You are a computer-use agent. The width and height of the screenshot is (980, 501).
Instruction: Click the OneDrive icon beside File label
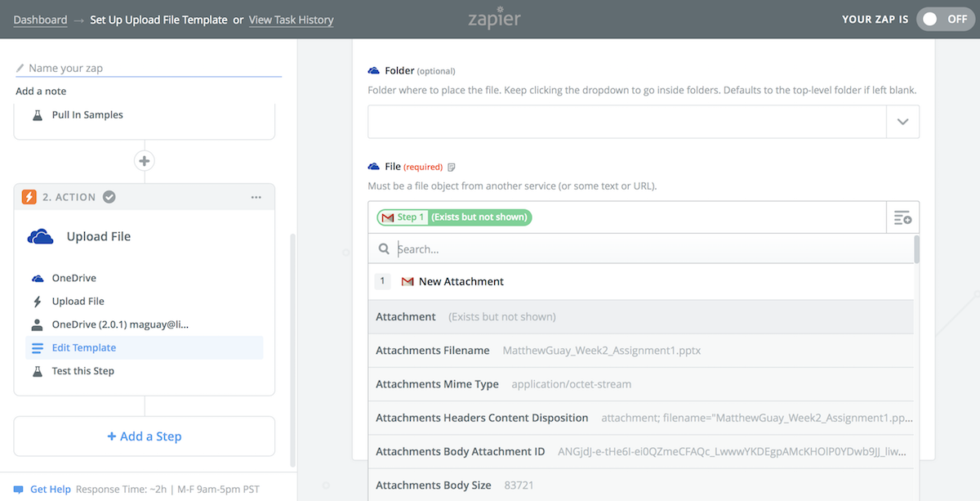tap(374, 167)
